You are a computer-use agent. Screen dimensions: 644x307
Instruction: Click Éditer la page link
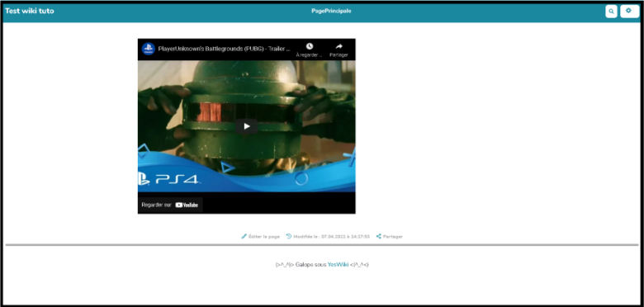click(x=260, y=236)
